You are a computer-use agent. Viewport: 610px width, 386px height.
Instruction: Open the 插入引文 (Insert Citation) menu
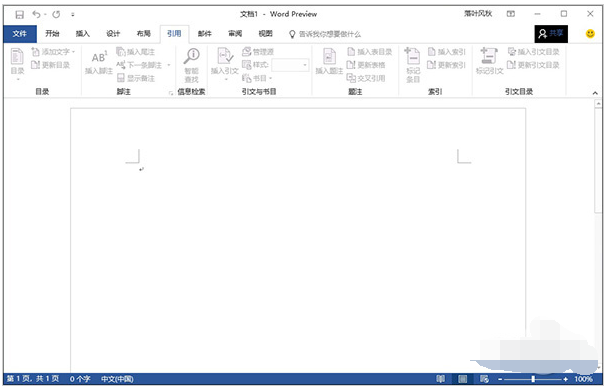point(225,64)
